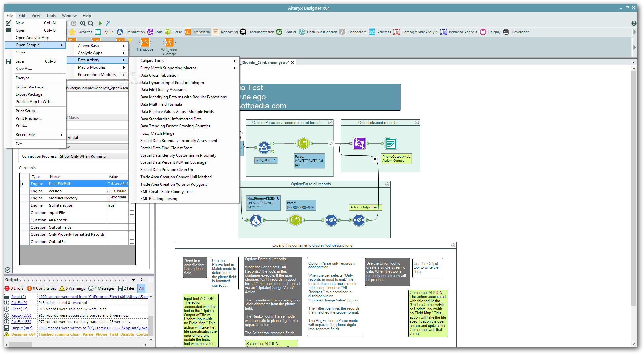Click the Zoom In magnifier icon
Screen dimensions: 644x354
[83, 23]
